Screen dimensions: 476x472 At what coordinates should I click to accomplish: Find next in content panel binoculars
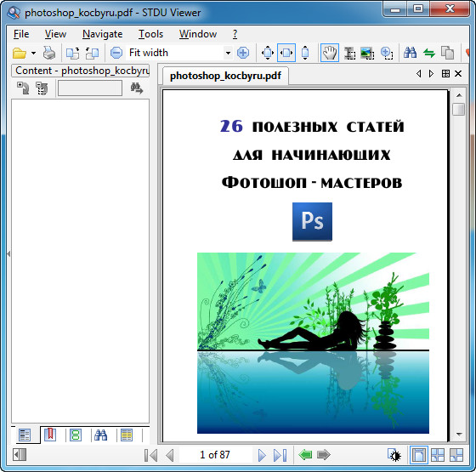(x=137, y=88)
